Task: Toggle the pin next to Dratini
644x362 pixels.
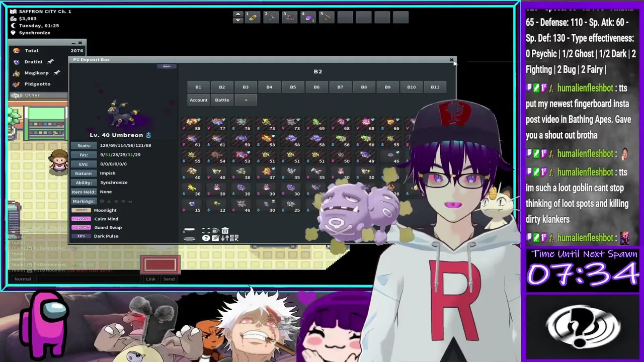Action: [50, 62]
